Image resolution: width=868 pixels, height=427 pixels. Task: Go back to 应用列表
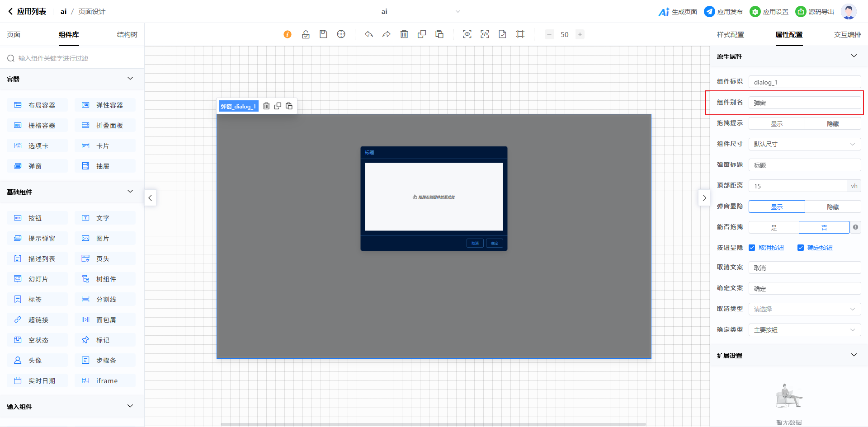(27, 12)
